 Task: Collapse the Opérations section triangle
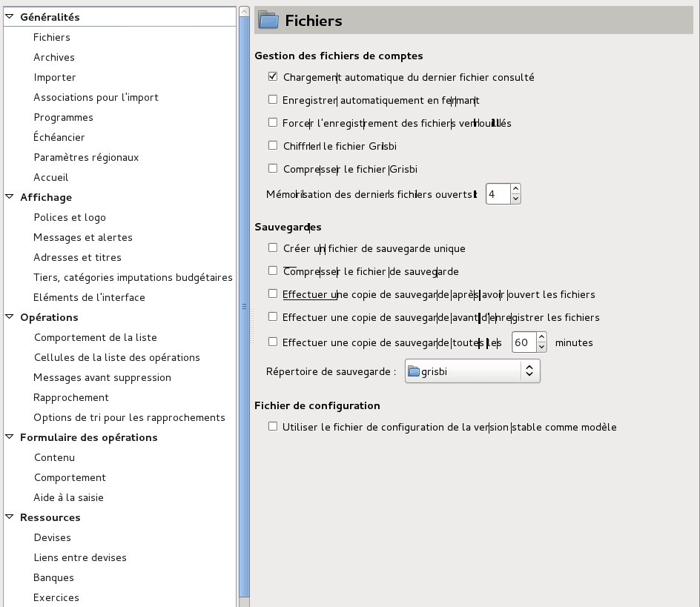point(9,317)
